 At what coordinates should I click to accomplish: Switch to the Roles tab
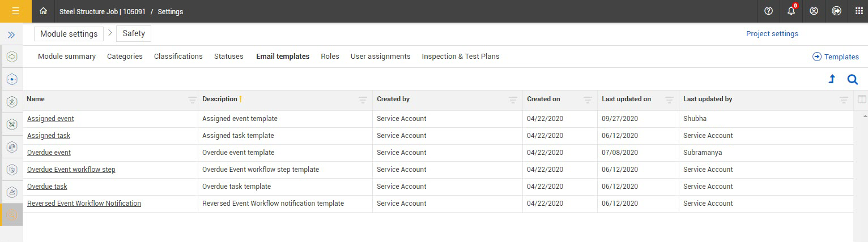click(330, 57)
